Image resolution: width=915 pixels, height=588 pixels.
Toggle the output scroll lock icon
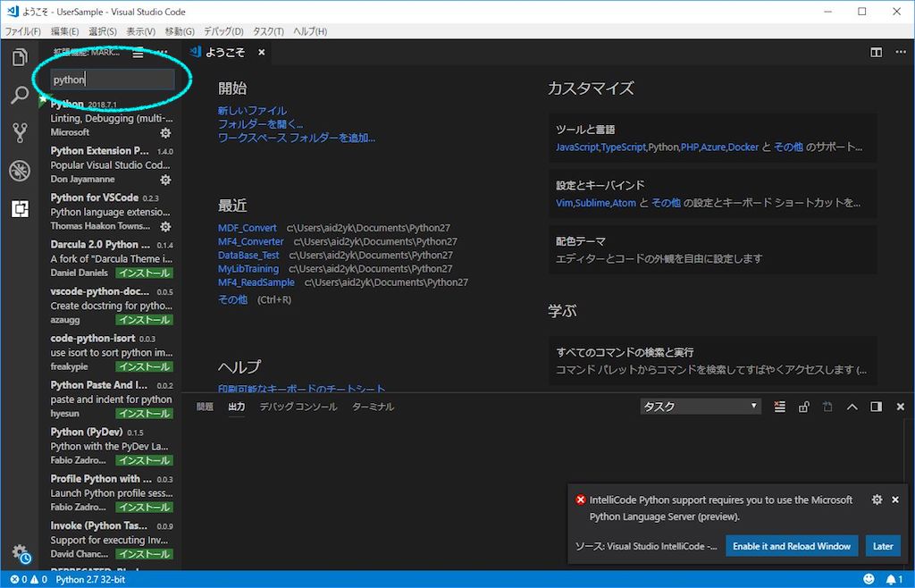tap(803, 407)
